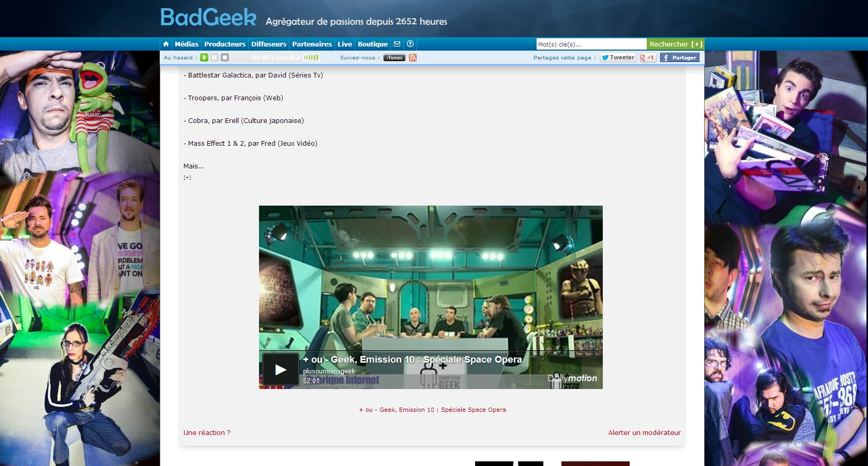Pause the random audio player
The height and width of the screenshot is (466, 868).
pos(215,58)
